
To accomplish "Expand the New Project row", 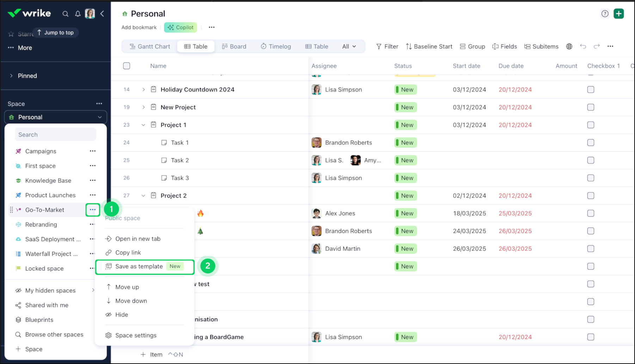I will (x=143, y=107).
